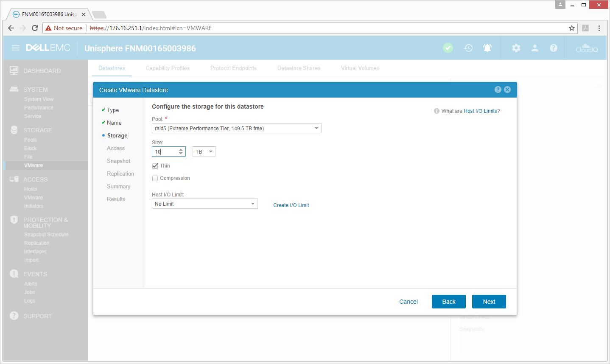This screenshot has height=364, width=610.
Task: Click the info icon beside Host I/O Limits
Action: (x=437, y=111)
